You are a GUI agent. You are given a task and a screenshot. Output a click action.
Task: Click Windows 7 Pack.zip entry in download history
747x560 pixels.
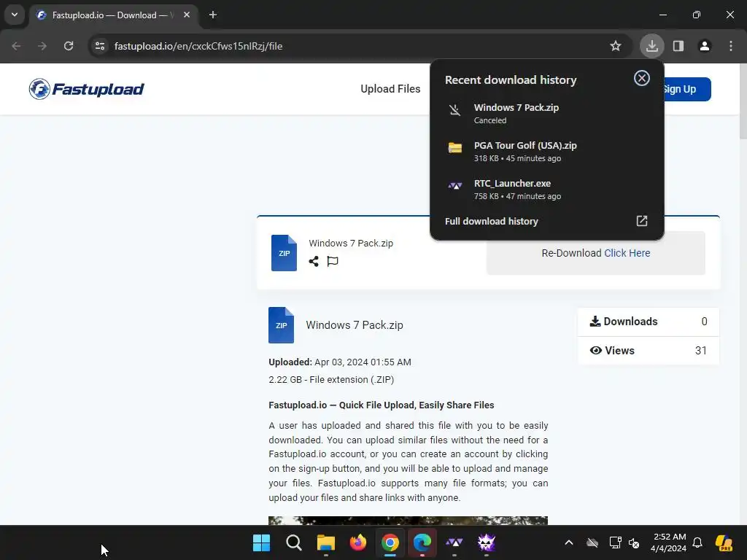(546, 113)
